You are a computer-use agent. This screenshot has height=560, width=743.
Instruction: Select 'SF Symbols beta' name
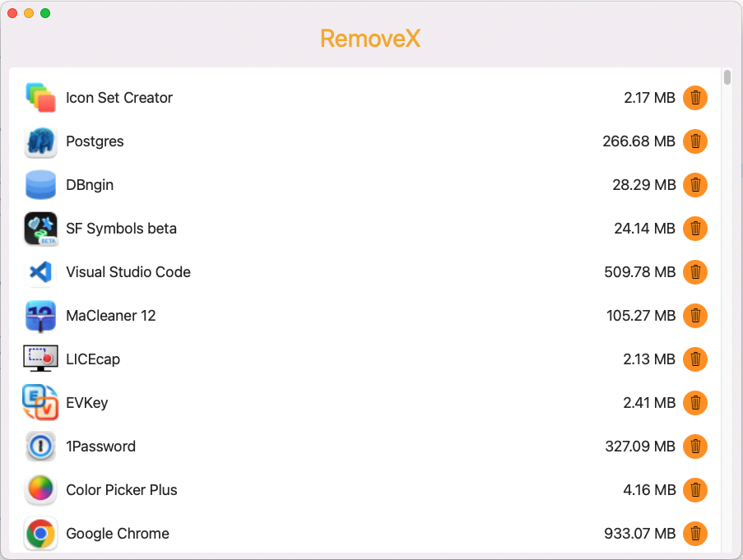(x=121, y=229)
